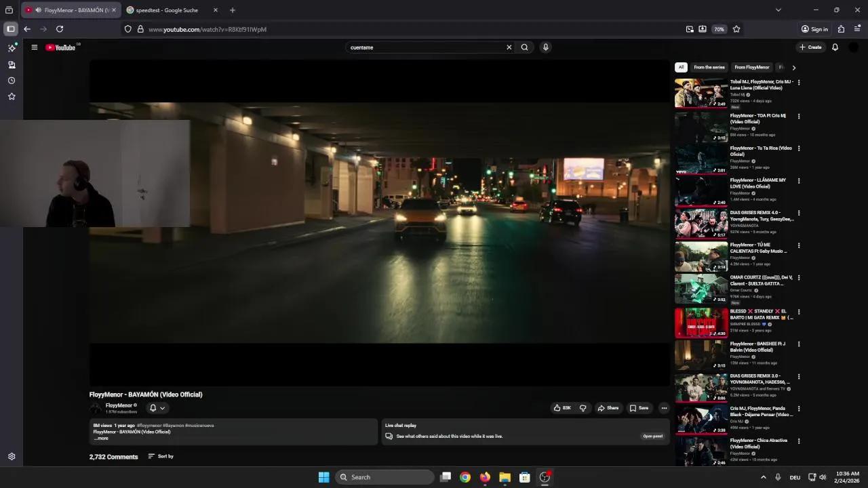This screenshot has height=488, width=868.
Task: Show more filter chips with arrow
Action: click(793, 68)
